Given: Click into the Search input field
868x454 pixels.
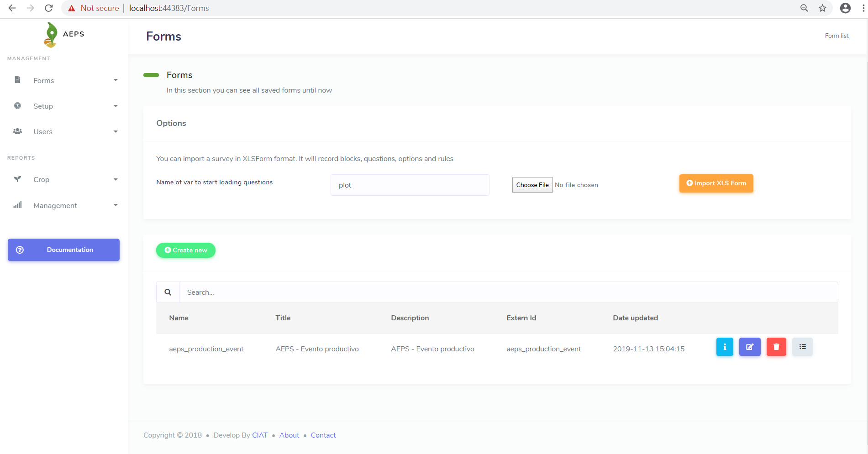Looking at the screenshot, I should pos(509,292).
